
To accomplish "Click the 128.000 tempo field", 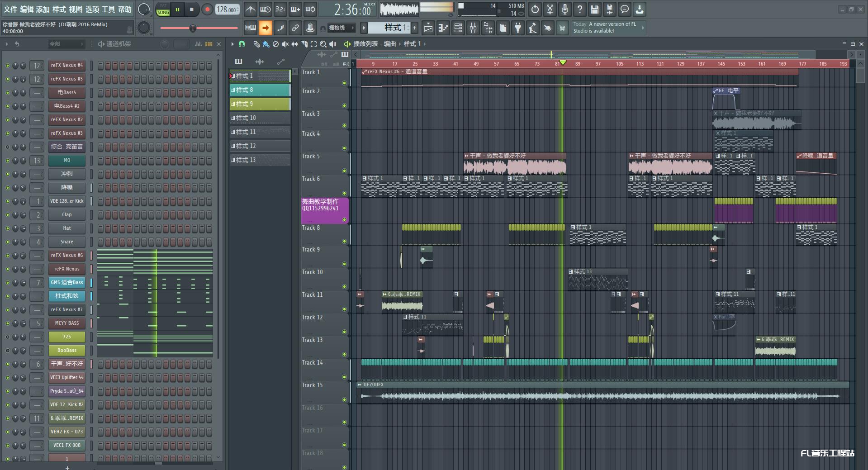I will coord(228,9).
